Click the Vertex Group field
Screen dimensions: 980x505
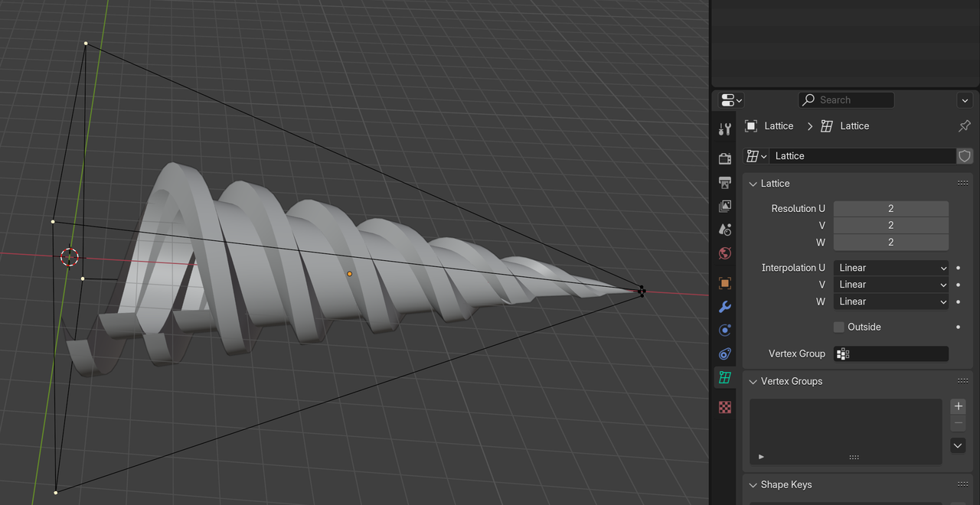(891, 354)
